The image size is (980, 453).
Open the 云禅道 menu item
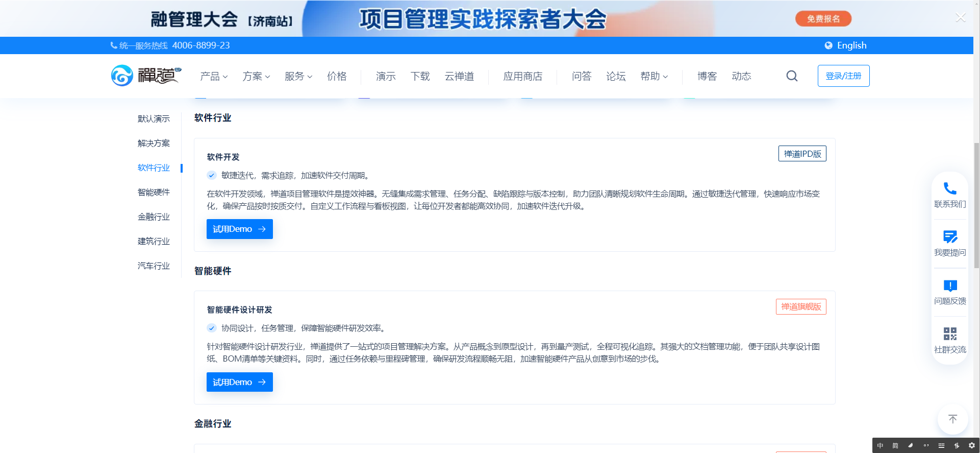pos(459,76)
